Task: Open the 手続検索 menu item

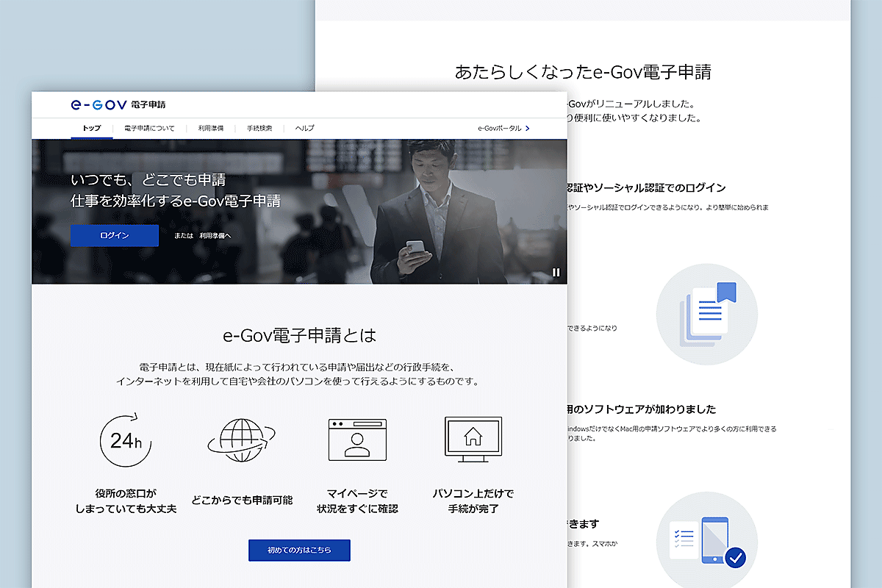Action: (259, 128)
